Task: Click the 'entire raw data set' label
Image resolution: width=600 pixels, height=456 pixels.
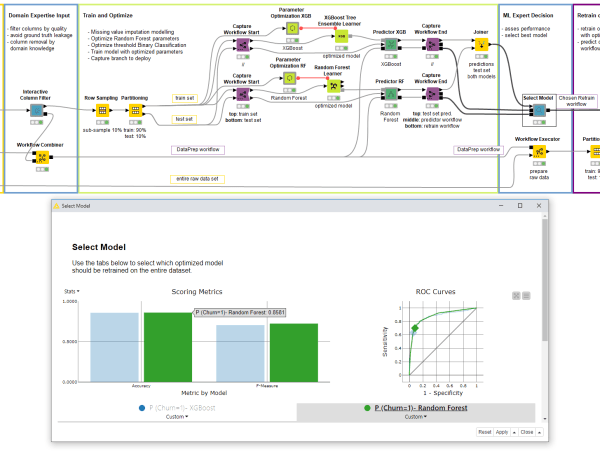Action: pyautogui.click(x=197, y=179)
